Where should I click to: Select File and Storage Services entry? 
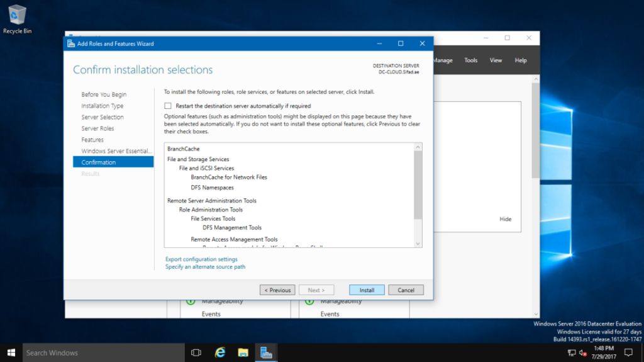pyautogui.click(x=198, y=159)
